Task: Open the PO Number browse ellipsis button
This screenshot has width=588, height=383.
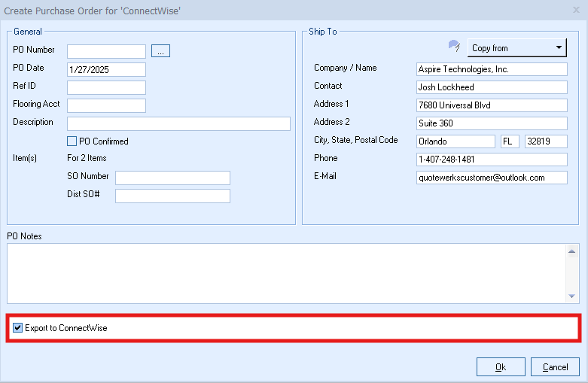Action: tap(160, 51)
